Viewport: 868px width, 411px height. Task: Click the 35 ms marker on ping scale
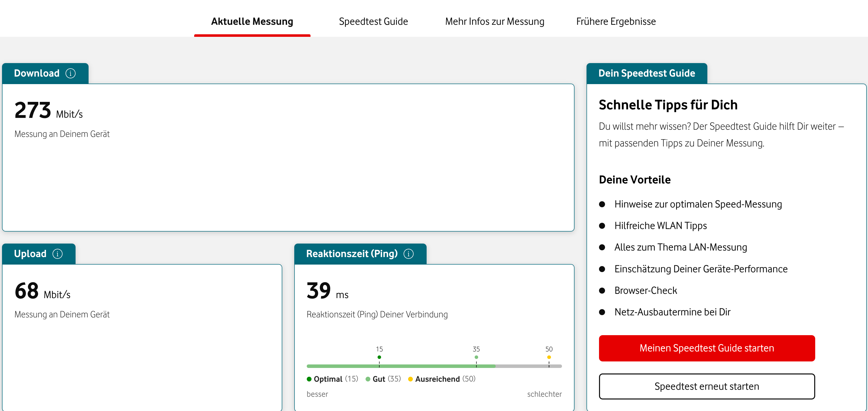[x=476, y=357]
